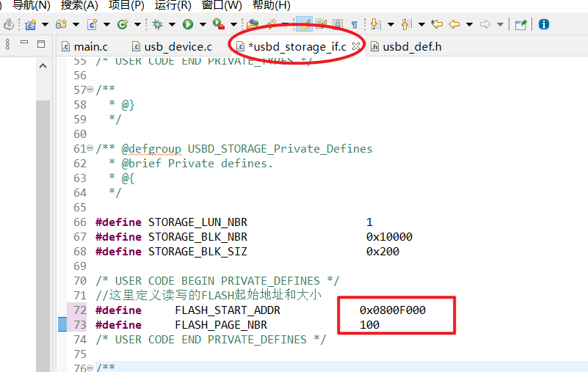Maximize the left side panel
This screenshot has height=372, width=588.
tap(41, 44)
